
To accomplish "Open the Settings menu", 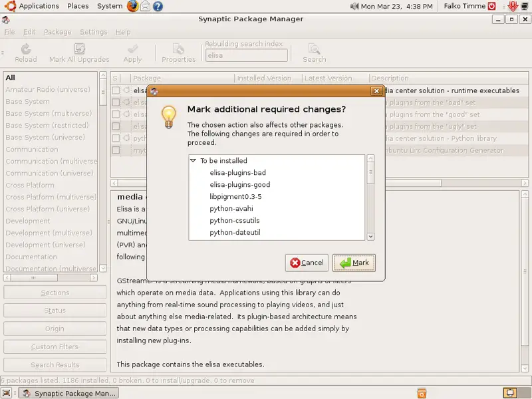I will pos(94,32).
